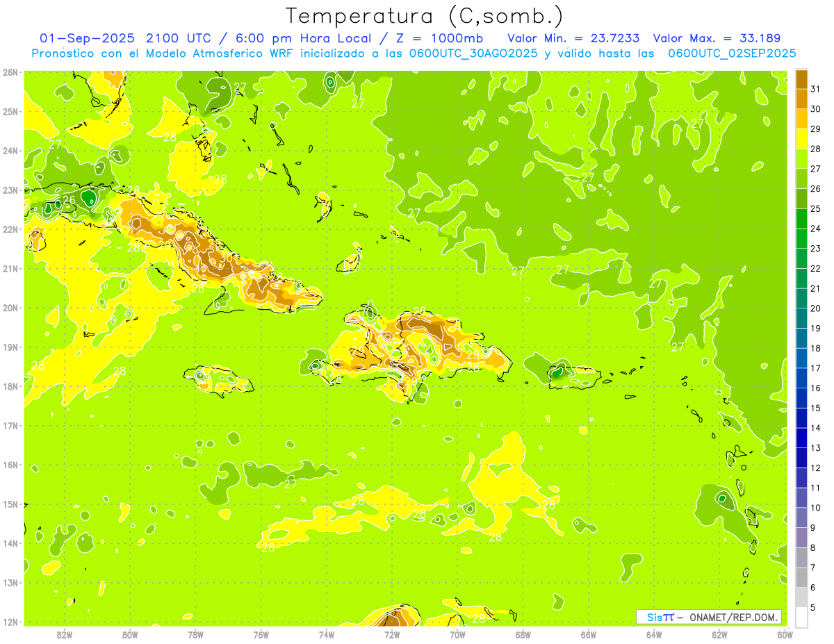The image size is (834, 644).
Task: Pick the blue legend swatch between 16 and 17
Action: (801, 379)
